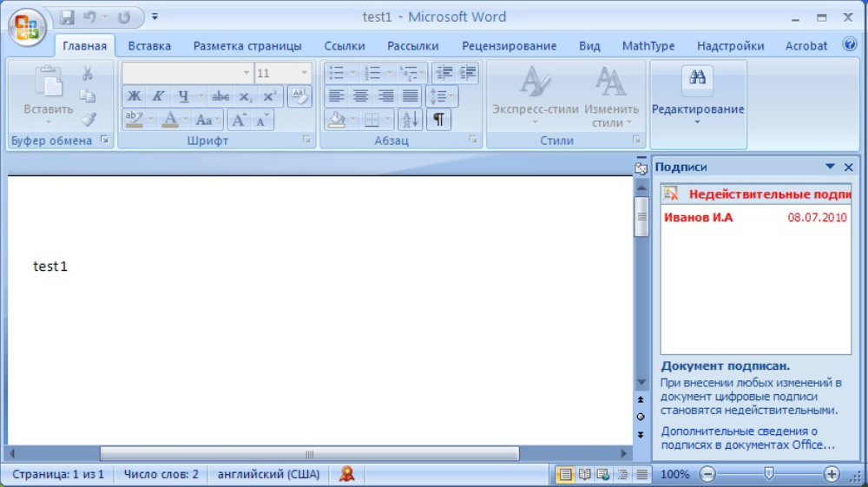Click zoom in plus button
This screenshot has height=487, width=868.
832,474
